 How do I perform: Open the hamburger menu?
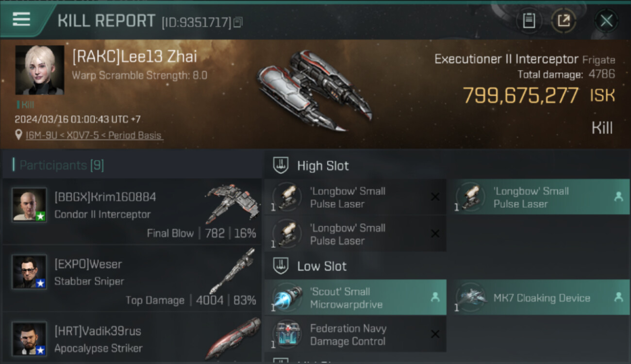(21, 19)
